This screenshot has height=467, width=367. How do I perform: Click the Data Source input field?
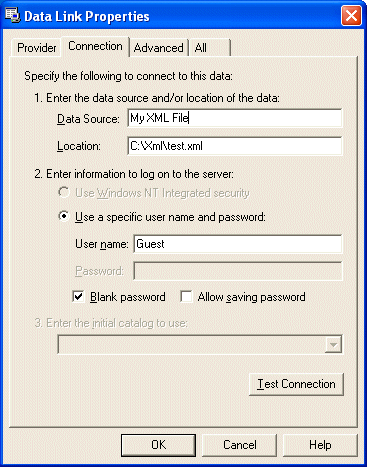(235, 118)
